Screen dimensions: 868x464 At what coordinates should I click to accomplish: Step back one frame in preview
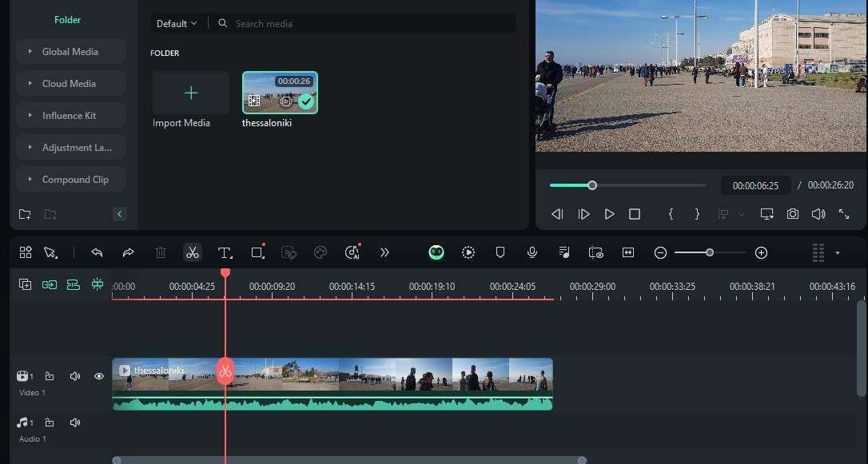click(x=557, y=214)
